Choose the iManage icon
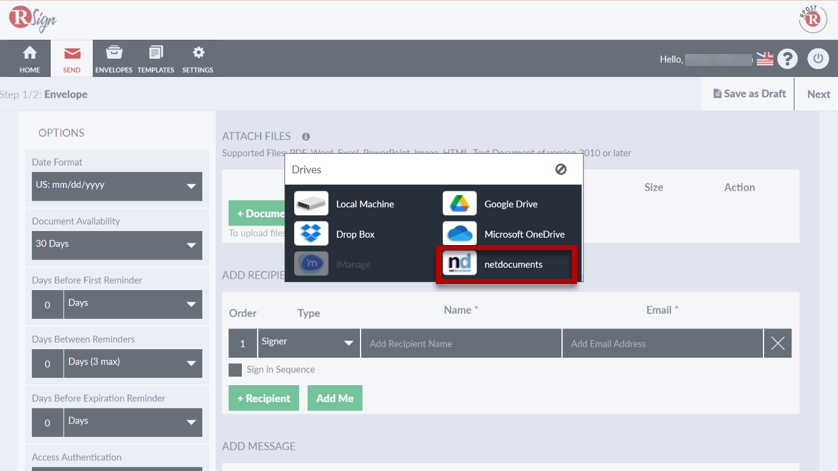 [x=311, y=264]
